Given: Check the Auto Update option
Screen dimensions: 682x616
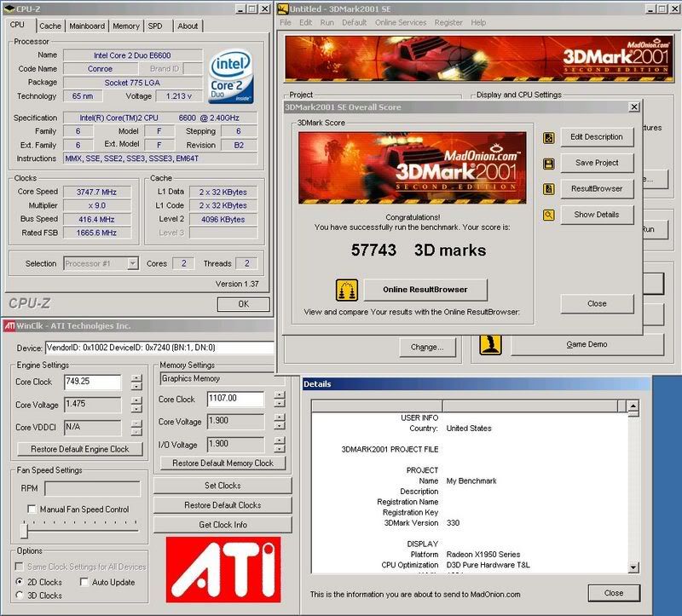Looking at the screenshot, I should [84, 582].
